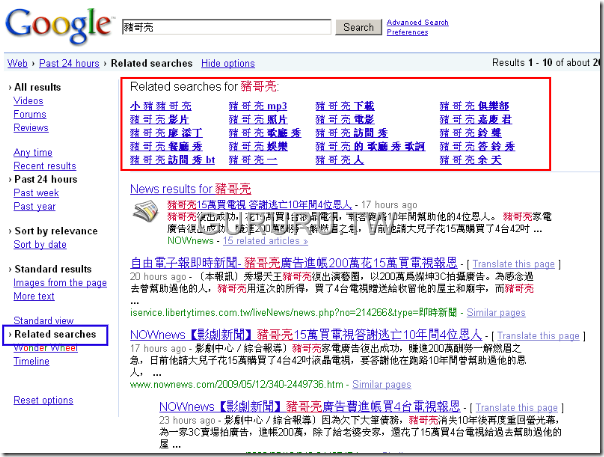This screenshot has width=604, height=457.
Task: Show Images from the page
Action: [x=60, y=282]
